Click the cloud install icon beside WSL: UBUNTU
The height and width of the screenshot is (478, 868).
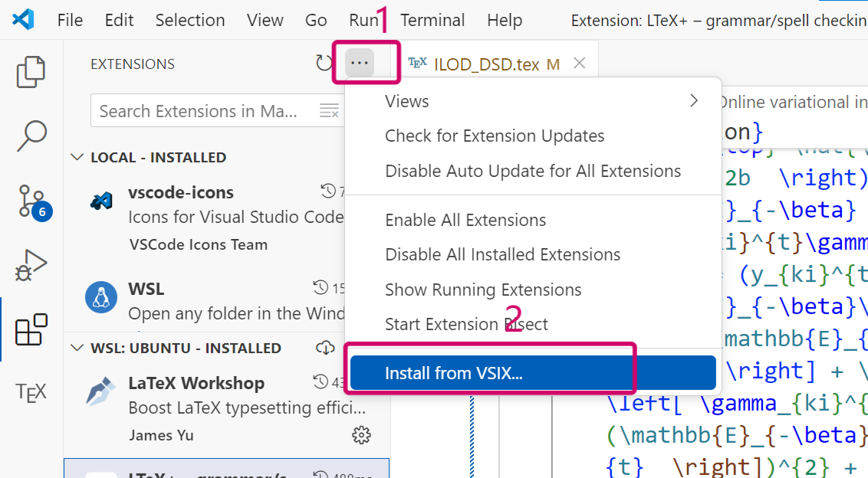pyautogui.click(x=324, y=347)
